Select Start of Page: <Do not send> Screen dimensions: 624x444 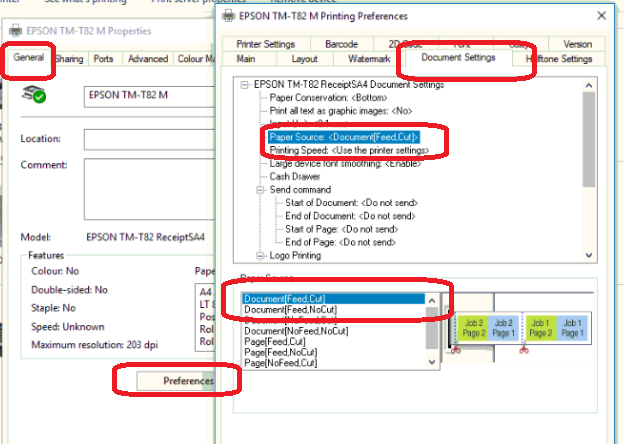click(x=341, y=229)
